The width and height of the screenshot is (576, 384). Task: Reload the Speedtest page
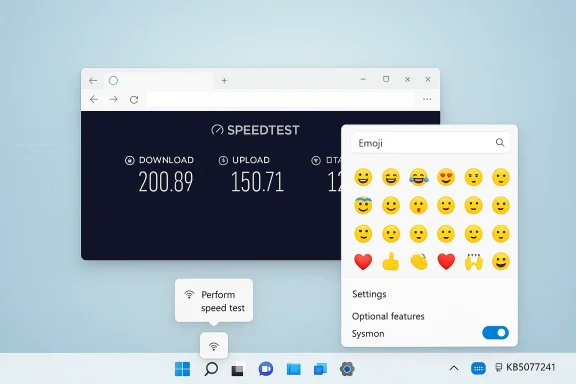point(134,100)
